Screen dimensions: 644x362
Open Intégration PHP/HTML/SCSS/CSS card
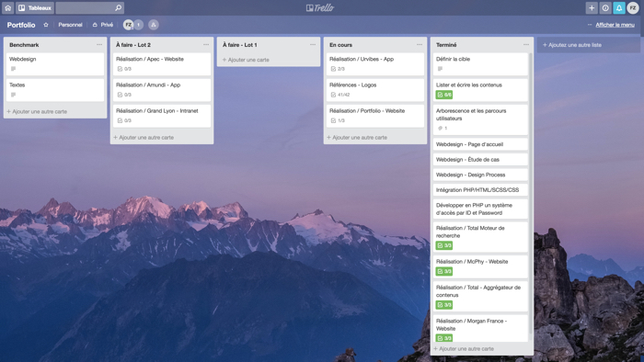coord(480,190)
